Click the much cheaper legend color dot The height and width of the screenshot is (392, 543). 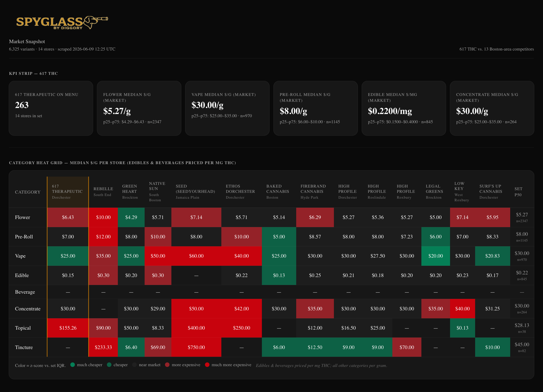tap(73, 365)
